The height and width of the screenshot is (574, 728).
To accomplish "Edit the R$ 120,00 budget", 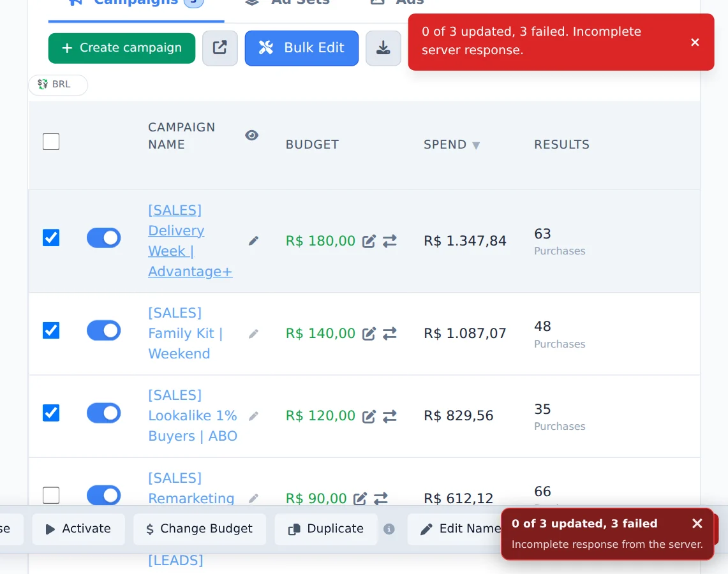I will click(369, 416).
